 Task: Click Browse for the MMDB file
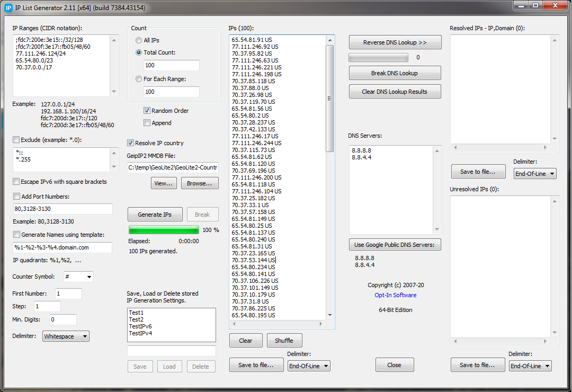point(200,183)
